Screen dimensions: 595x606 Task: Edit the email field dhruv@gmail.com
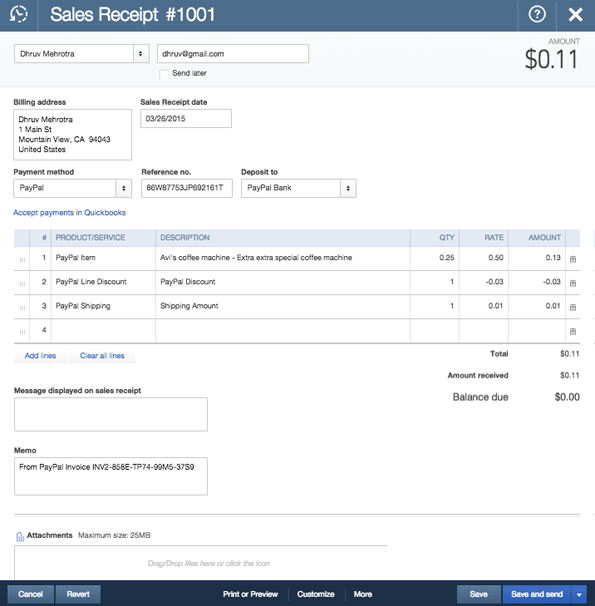pos(233,54)
